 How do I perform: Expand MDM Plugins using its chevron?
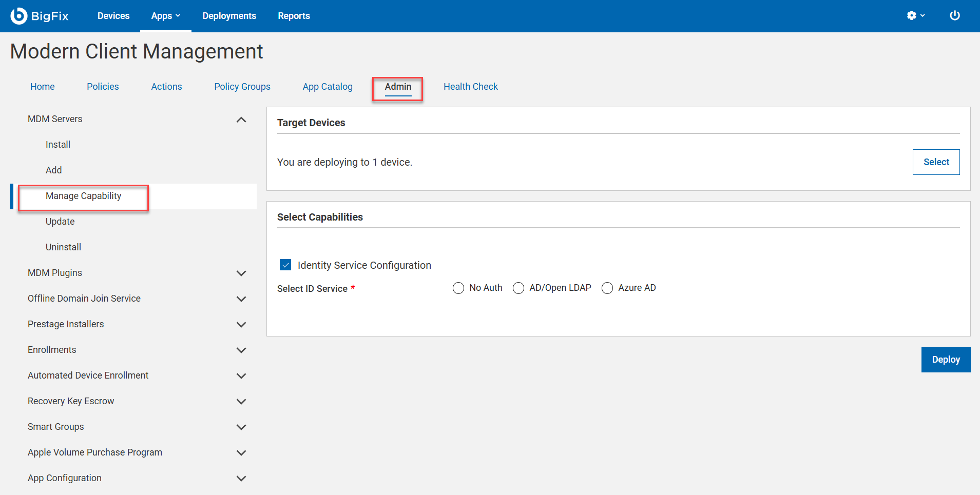coord(241,273)
